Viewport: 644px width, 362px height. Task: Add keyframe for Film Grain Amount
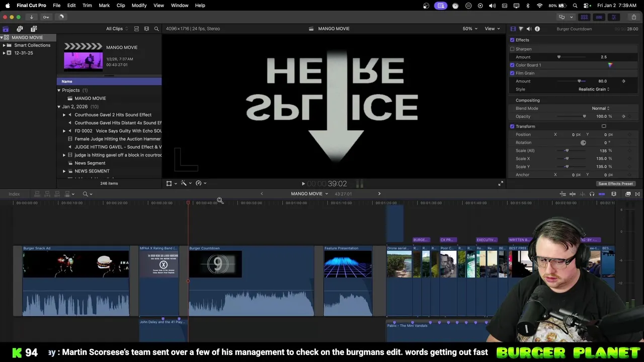pos(623,81)
